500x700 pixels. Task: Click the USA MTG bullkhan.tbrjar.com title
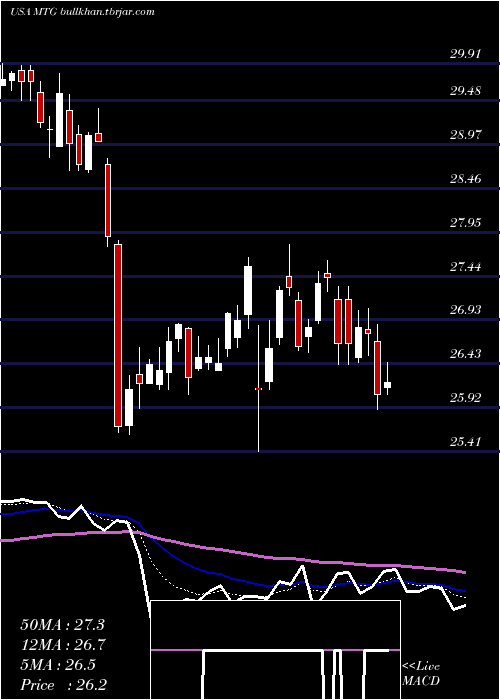point(82,12)
